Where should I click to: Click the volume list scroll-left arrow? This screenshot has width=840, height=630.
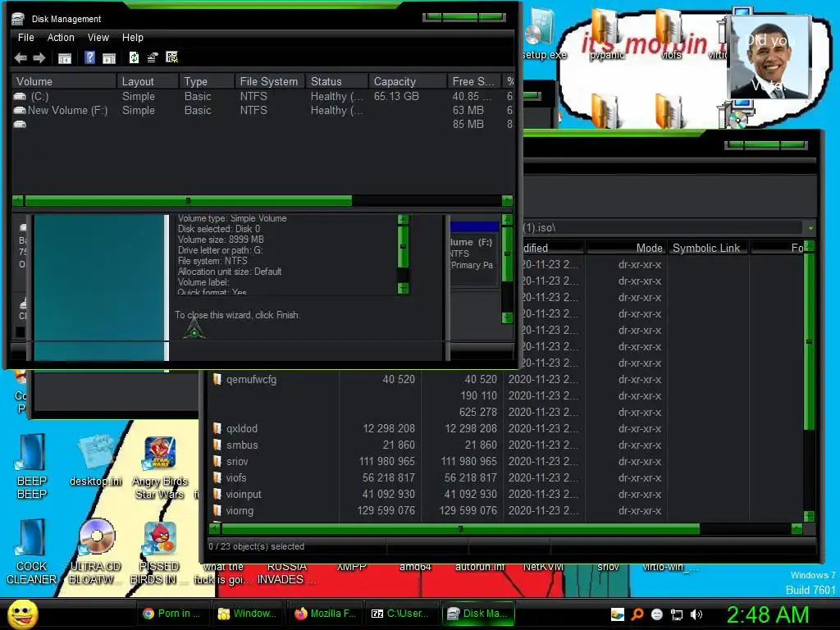tap(18, 201)
